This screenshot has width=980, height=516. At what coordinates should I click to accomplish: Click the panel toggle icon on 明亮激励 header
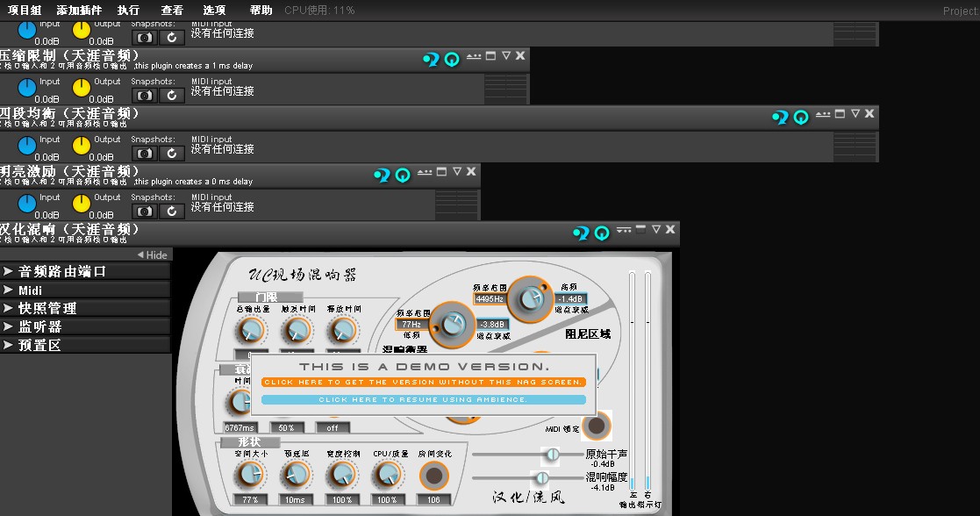(x=425, y=172)
